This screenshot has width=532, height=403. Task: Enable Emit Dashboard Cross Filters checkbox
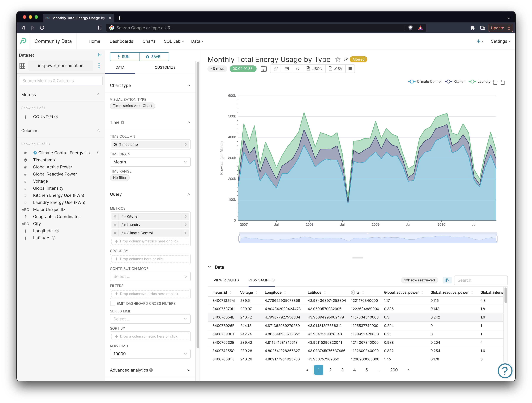[x=113, y=303]
